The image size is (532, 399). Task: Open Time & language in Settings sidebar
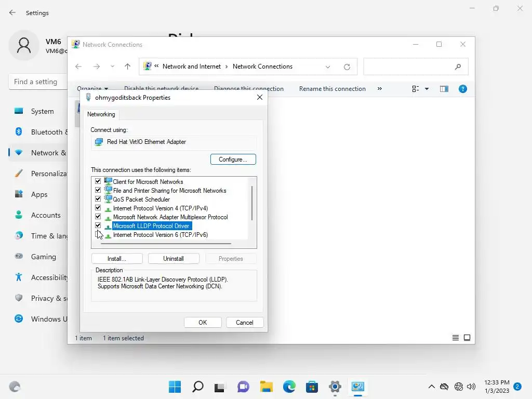click(38, 236)
